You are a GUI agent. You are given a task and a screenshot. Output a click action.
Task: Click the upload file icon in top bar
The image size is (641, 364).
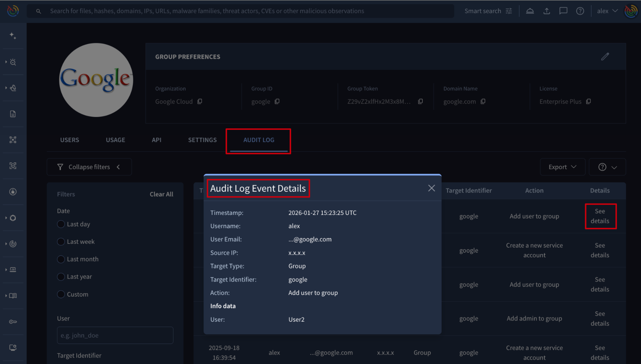coord(547,11)
